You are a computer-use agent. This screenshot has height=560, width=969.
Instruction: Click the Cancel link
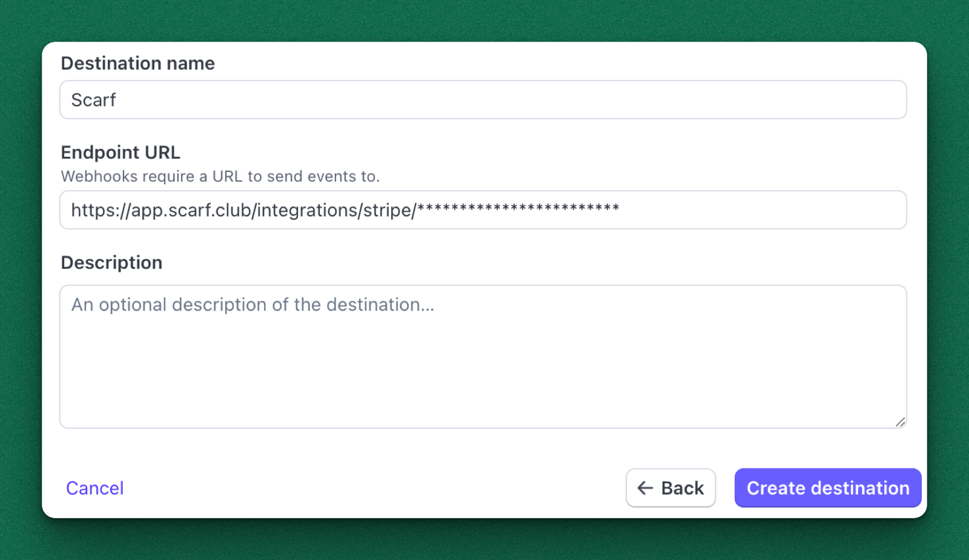(94, 488)
